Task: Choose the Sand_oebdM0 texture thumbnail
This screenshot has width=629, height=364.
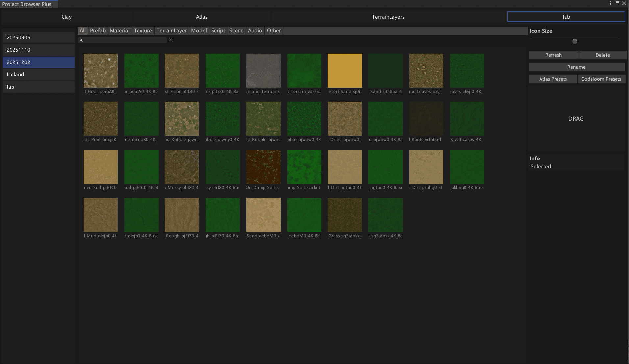Action: 263,215
